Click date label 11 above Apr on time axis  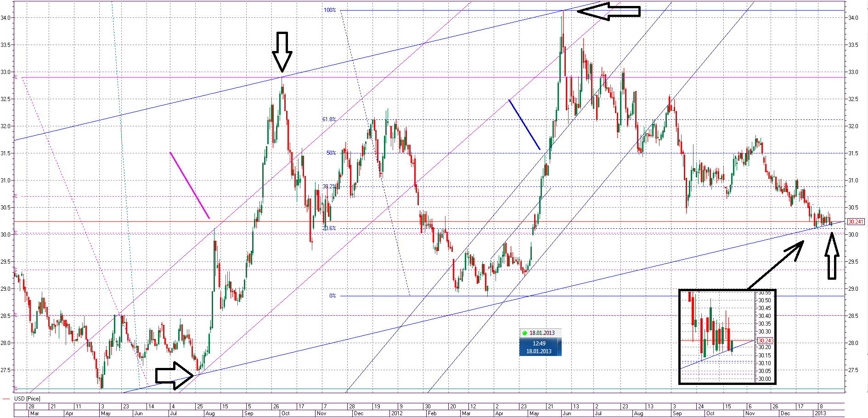click(x=79, y=407)
